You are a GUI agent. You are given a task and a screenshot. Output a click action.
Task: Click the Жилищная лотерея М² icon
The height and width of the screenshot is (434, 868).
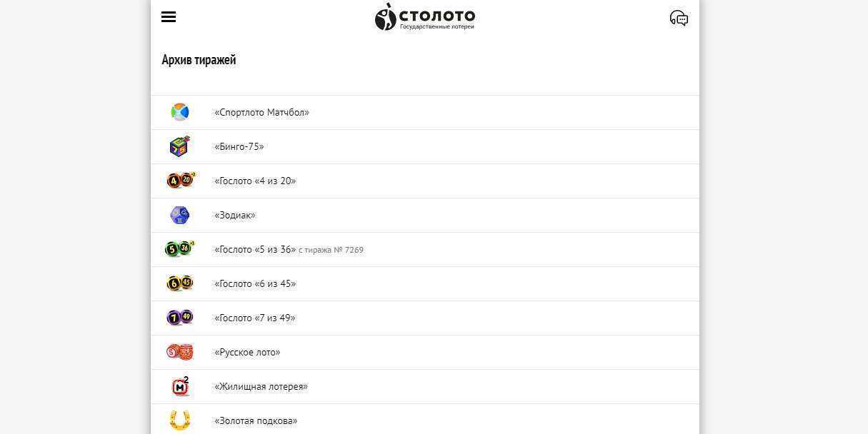[x=181, y=386]
